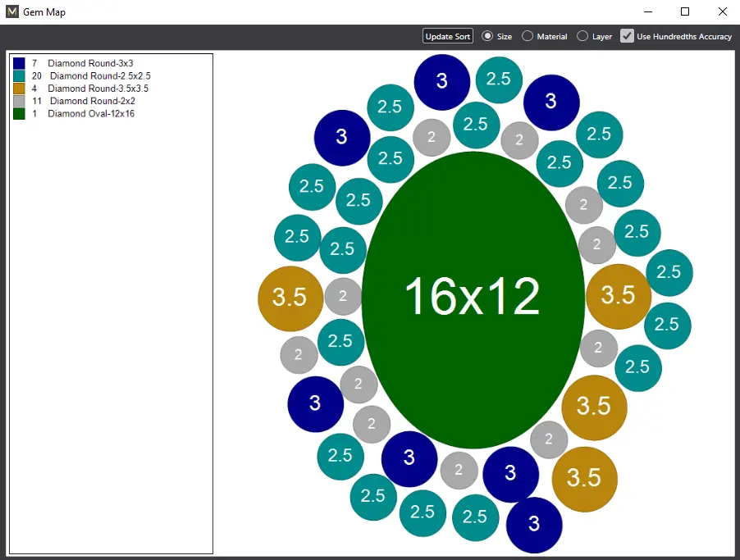Click the gold Diamond Round-3.5x3.5 legend swatch

point(19,89)
